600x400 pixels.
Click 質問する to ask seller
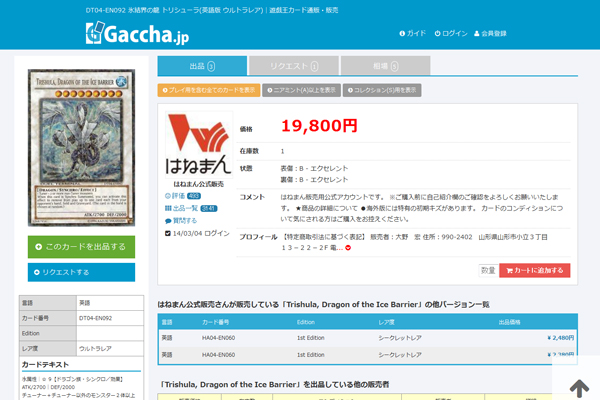[181, 220]
